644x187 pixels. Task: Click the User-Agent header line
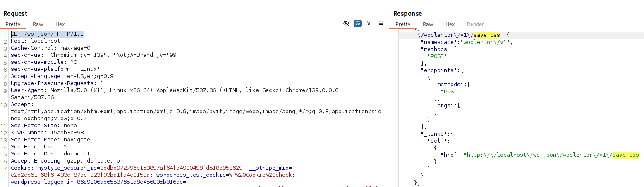click(174, 90)
